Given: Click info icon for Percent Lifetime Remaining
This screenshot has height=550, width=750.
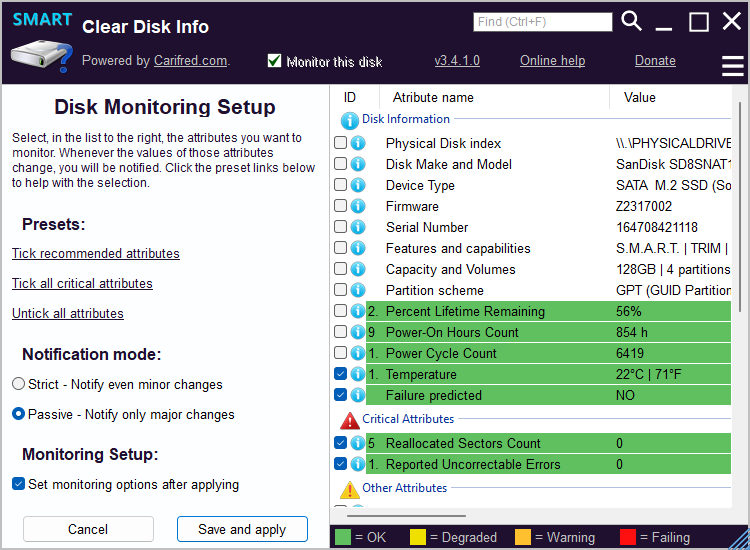Looking at the screenshot, I should tap(358, 311).
